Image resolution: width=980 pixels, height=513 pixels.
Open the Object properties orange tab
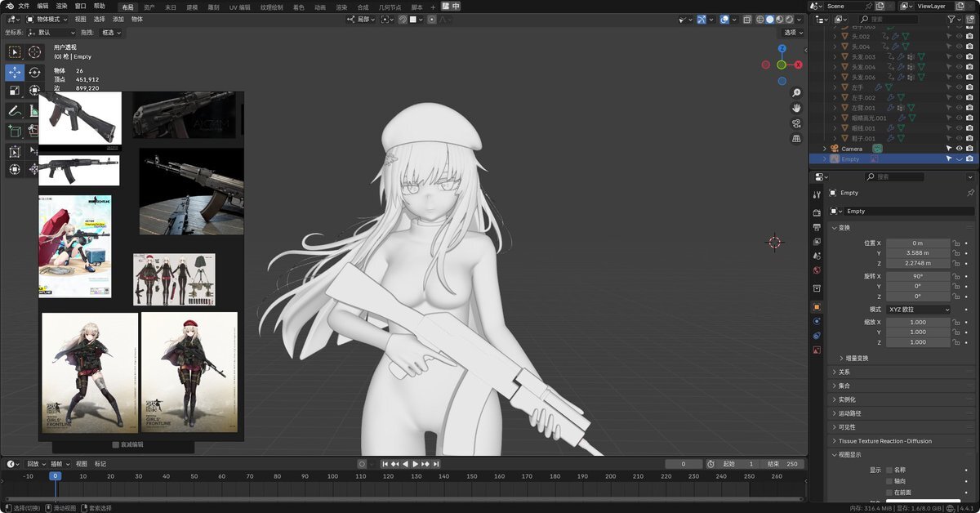click(817, 306)
